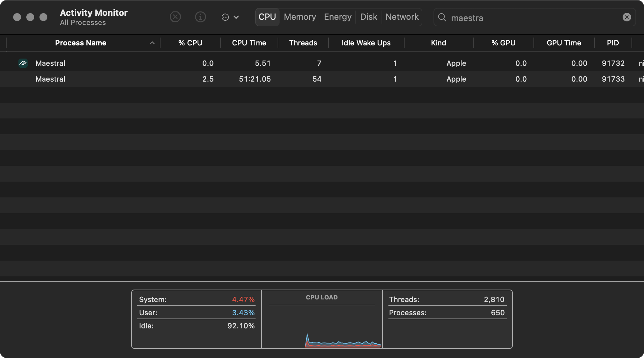Click the magnifying glass search icon
The image size is (644, 358).
[x=442, y=17]
